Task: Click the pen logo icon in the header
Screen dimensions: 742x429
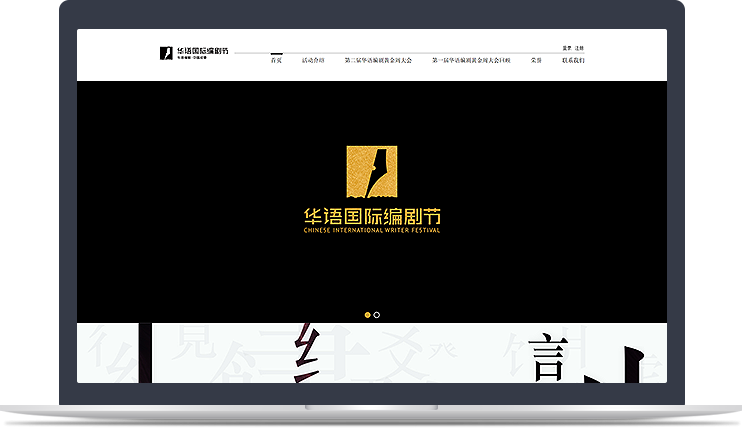Action: pos(166,52)
